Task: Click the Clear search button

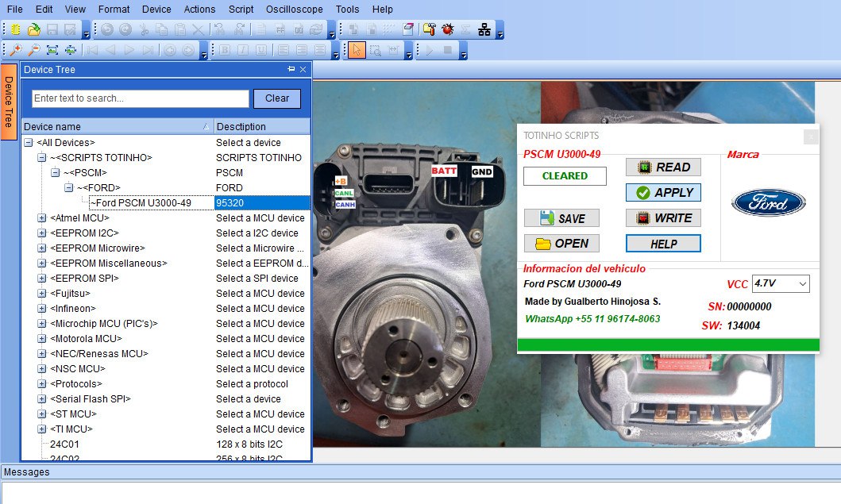Action: 276,98
